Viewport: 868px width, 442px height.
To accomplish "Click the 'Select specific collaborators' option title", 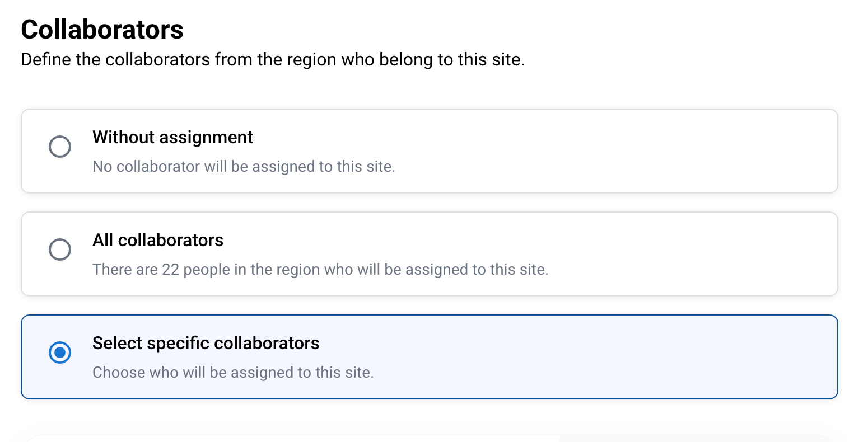I will (206, 343).
